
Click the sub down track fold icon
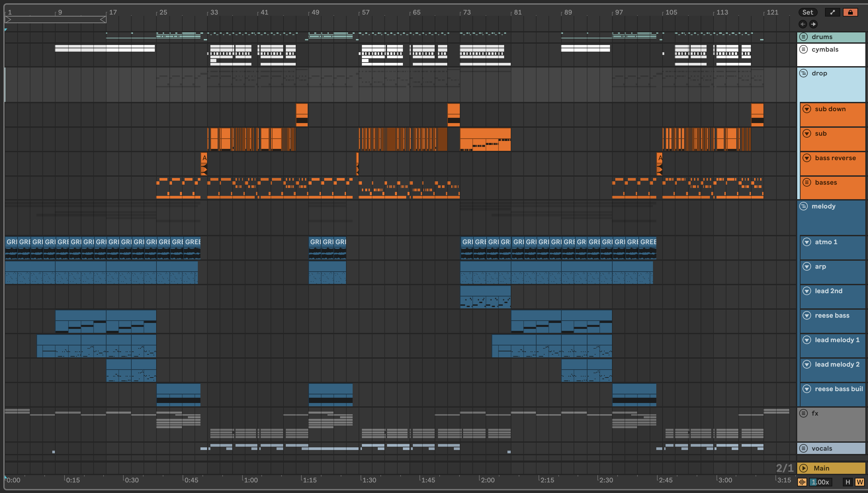click(x=807, y=109)
